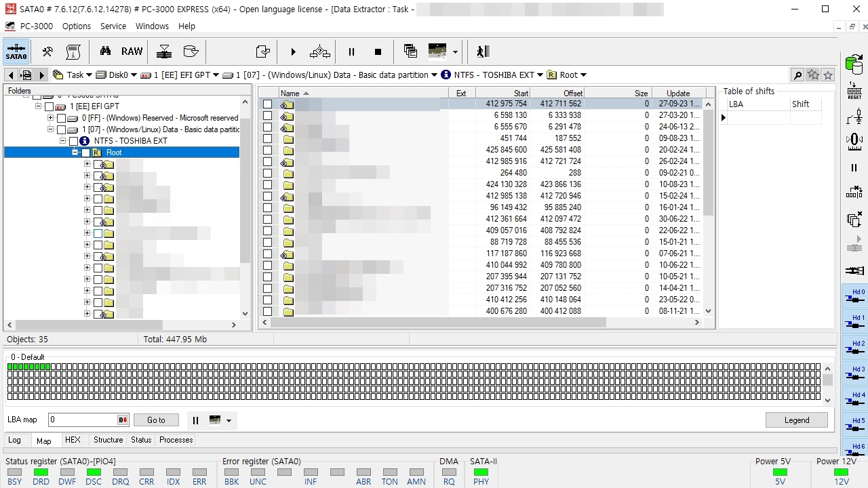Open the Disk0 breadcrumb dropdown
This screenshot has width=868, height=488.
pos(134,75)
